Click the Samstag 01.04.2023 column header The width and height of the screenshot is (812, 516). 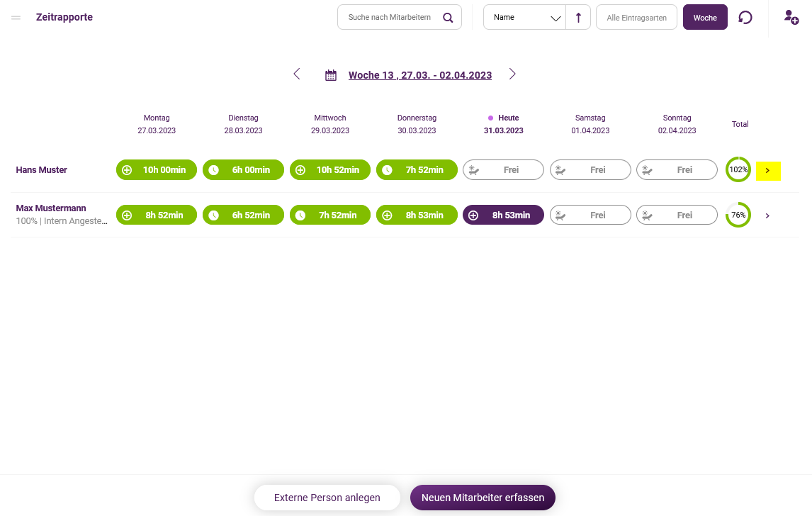coord(590,124)
